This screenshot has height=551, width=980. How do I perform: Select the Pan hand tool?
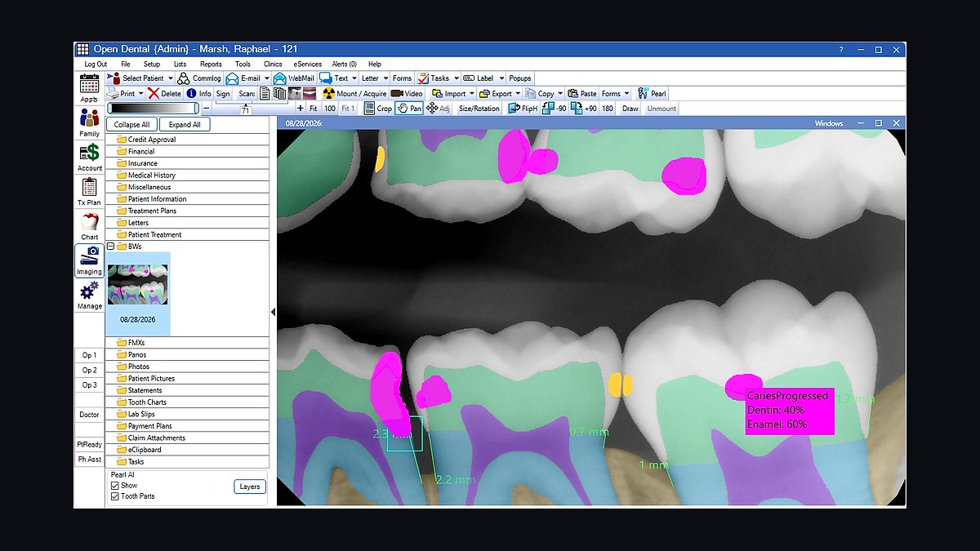point(409,109)
